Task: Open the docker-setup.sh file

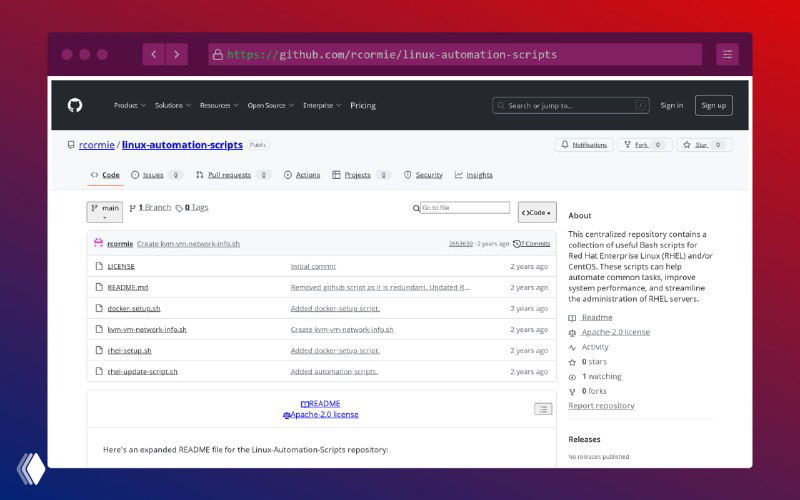Action: 134,308
